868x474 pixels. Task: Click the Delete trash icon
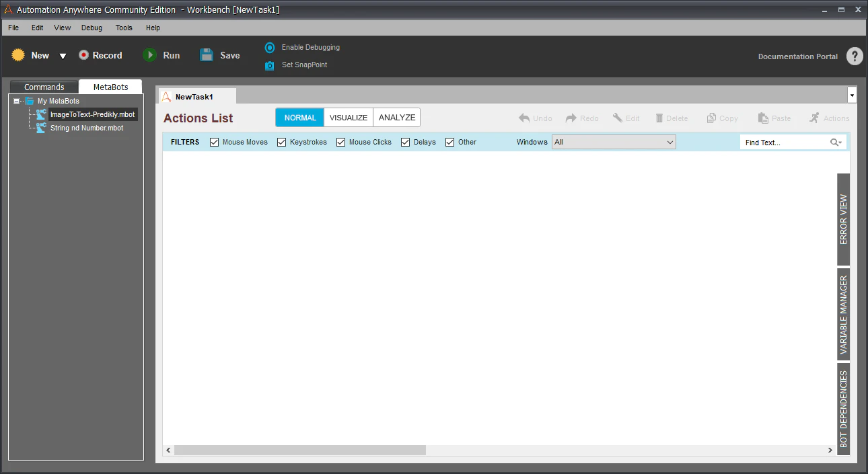click(659, 118)
